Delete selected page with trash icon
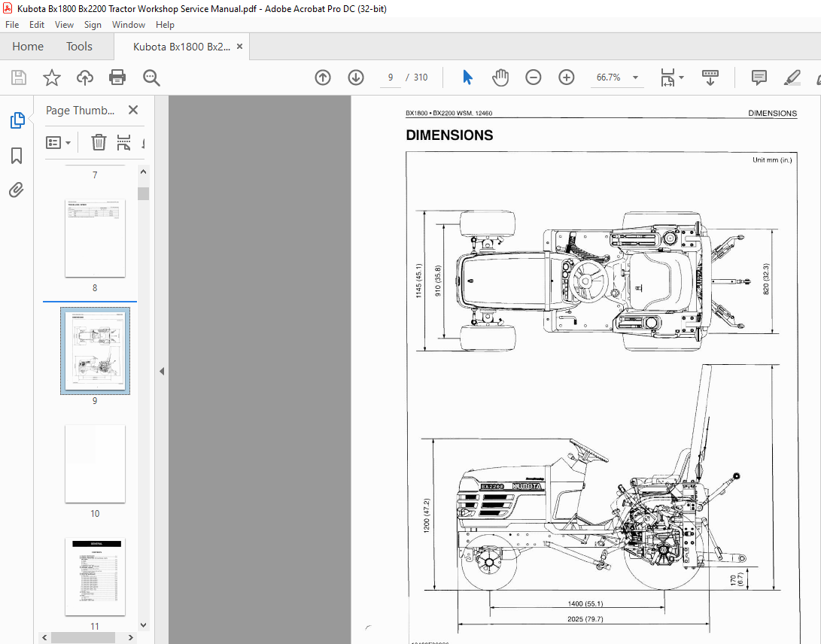The image size is (821, 644). 99,142
